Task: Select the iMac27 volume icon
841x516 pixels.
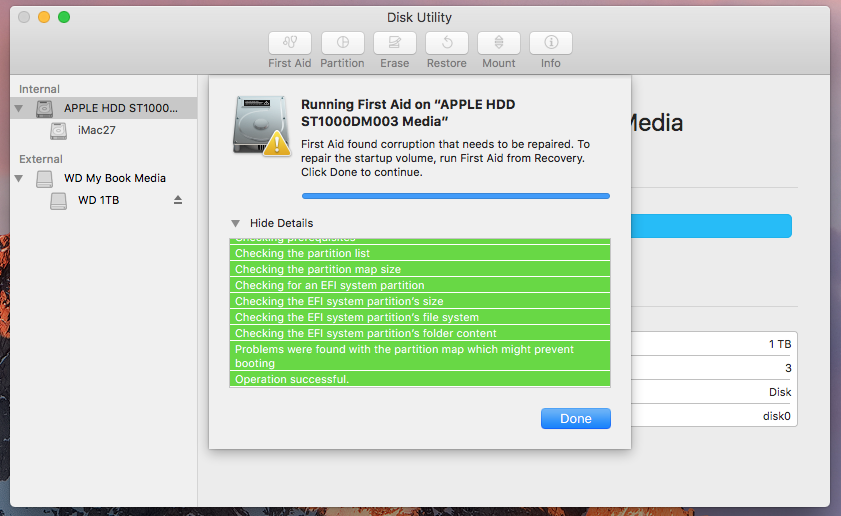Action: (x=58, y=130)
